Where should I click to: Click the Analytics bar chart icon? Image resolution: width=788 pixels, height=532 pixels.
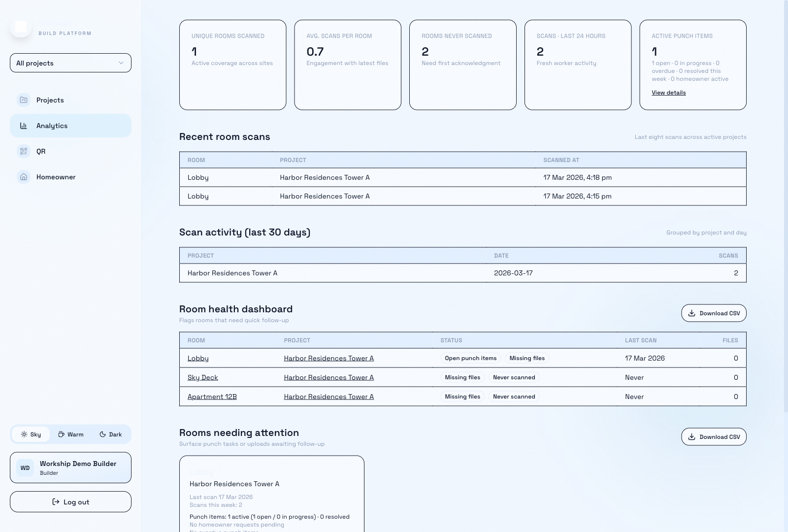click(x=24, y=126)
